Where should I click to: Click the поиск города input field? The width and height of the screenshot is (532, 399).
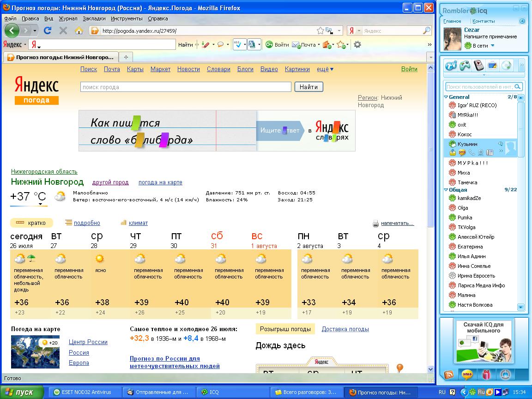tap(186, 87)
